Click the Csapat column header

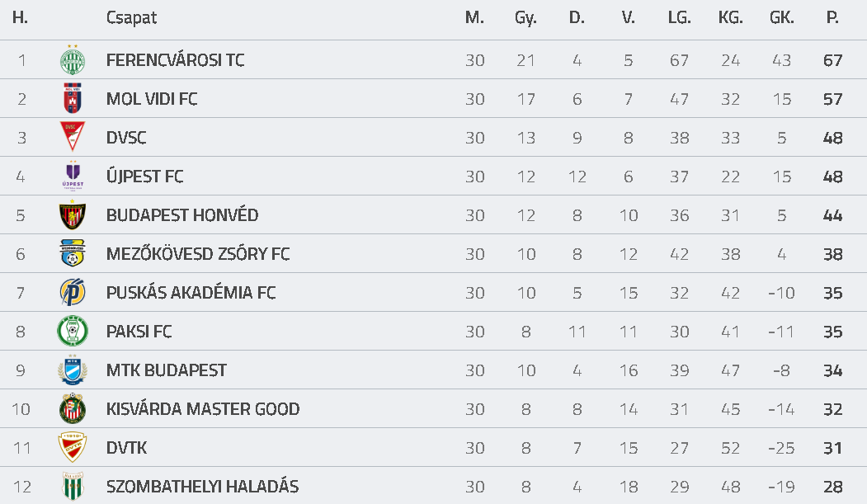click(132, 18)
